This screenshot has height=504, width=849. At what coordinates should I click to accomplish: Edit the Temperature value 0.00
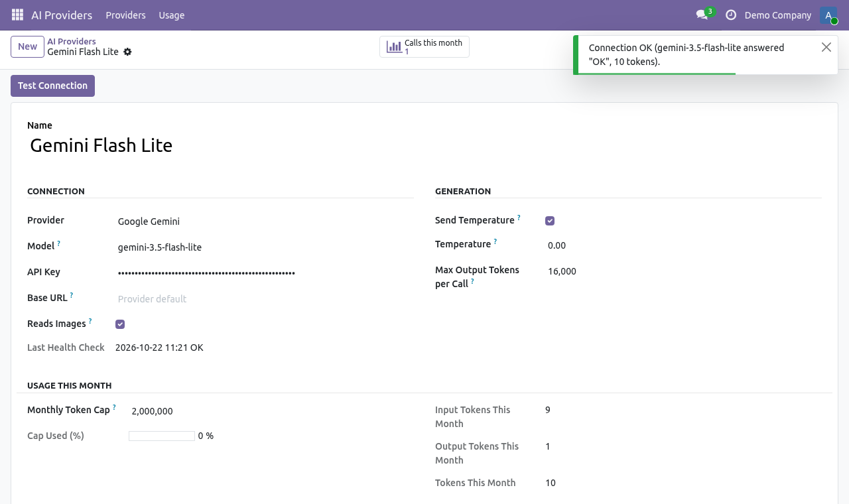(x=683, y=245)
